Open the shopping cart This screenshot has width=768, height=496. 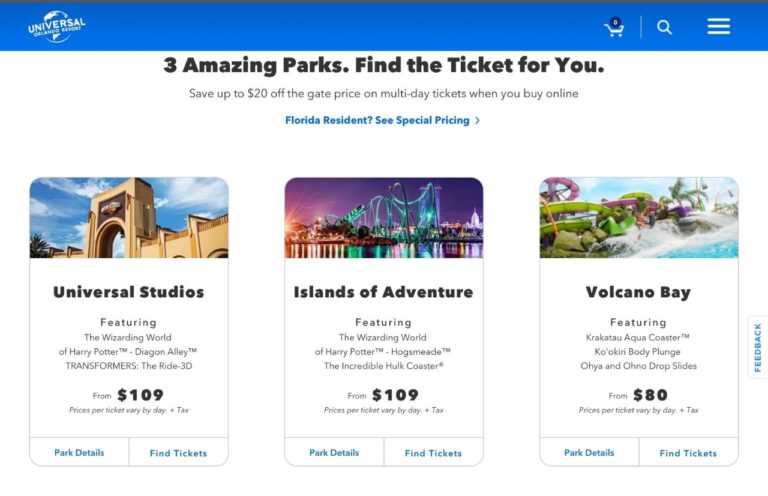pyautogui.click(x=614, y=28)
